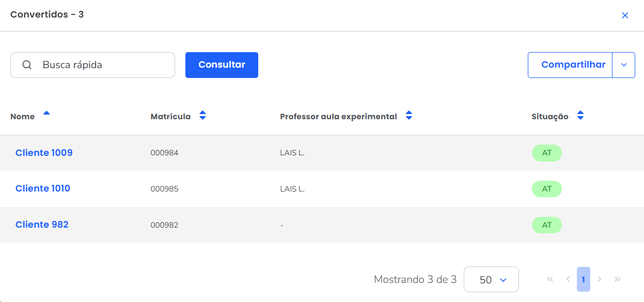Sort by Nome column arrow

(46, 114)
